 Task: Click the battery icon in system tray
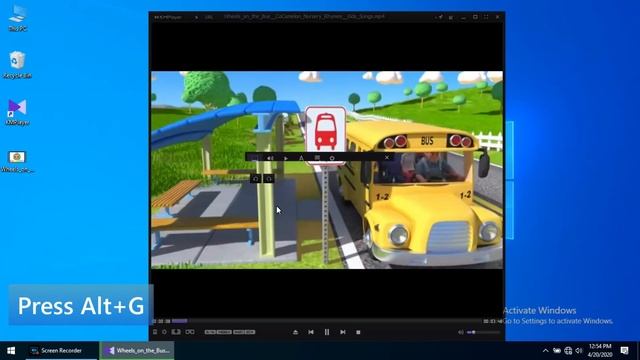557,351
